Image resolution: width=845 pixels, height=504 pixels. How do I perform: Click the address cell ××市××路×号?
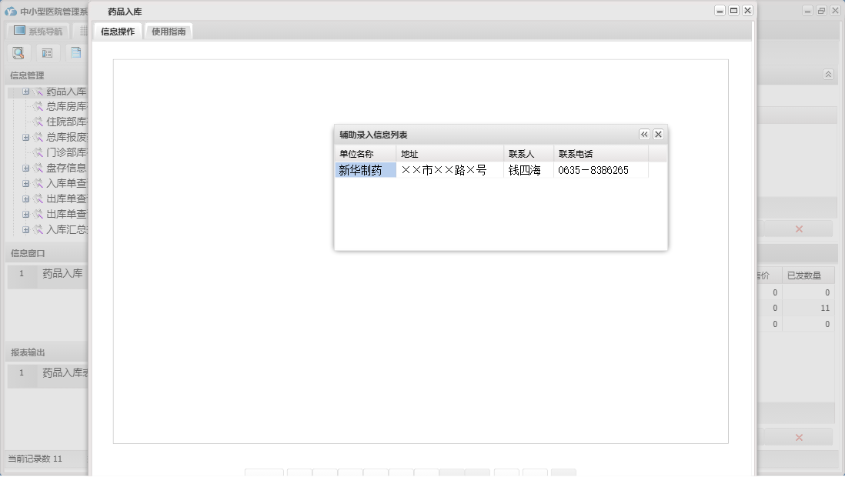(450, 170)
